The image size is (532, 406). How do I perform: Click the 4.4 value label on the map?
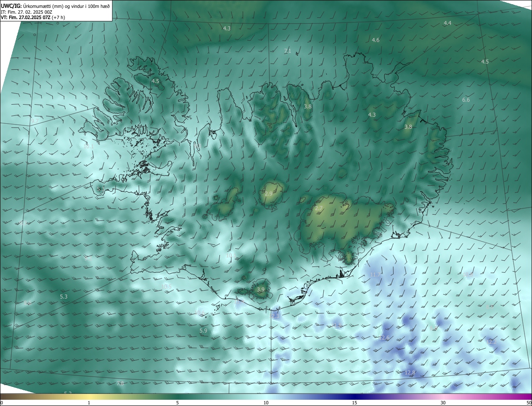(x=447, y=23)
